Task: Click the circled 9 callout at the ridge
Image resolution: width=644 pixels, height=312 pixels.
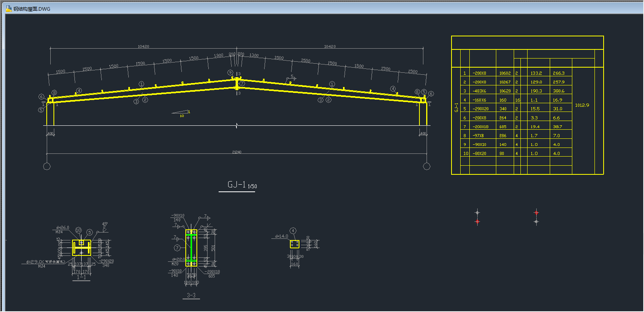Action: coord(230,72)
